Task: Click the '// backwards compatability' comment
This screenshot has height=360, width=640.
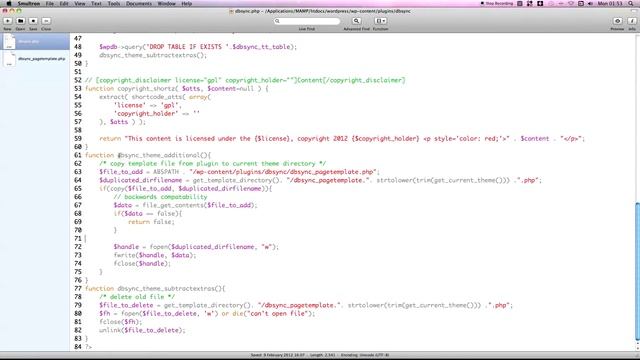Action: pyautogui.click(x=160, y=197)
